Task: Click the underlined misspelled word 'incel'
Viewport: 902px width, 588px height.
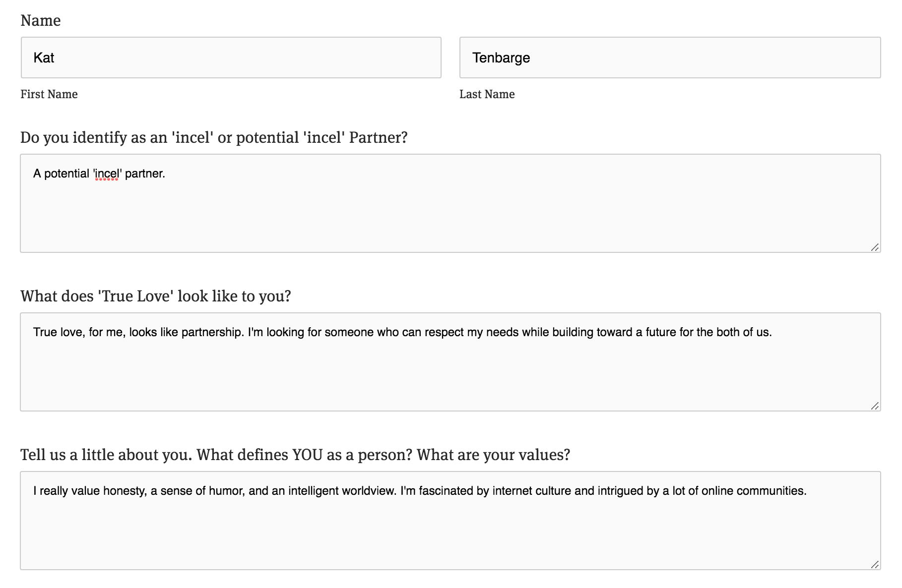Action: coord(107,174)
